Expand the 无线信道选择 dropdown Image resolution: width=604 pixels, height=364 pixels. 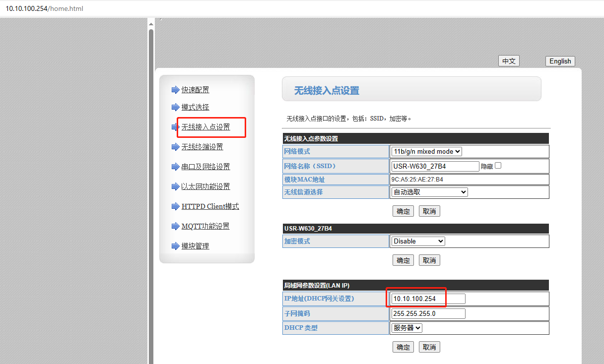(x=429, y=192)
